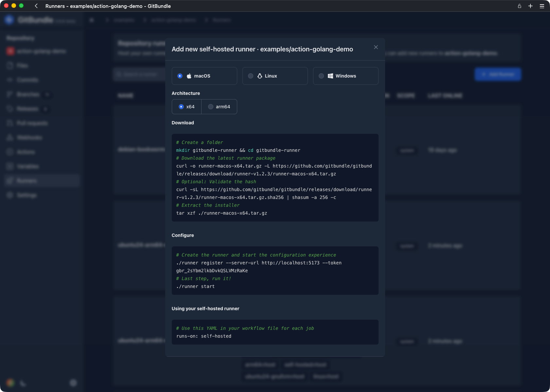Click the Windows logo icon
Image resolution: width=550 pixels, height=392 pixels.
click(x=330, y=76)
